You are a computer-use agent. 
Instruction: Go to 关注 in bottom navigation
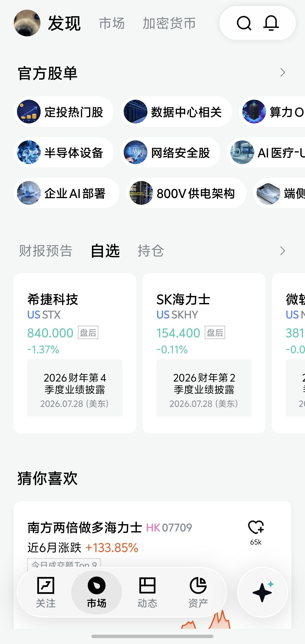[46, 592]
